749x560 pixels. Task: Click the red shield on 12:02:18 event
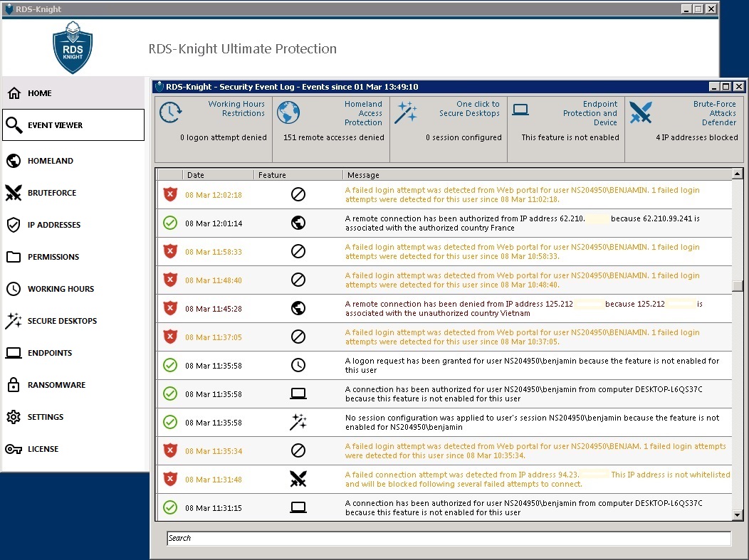[171, 194]
